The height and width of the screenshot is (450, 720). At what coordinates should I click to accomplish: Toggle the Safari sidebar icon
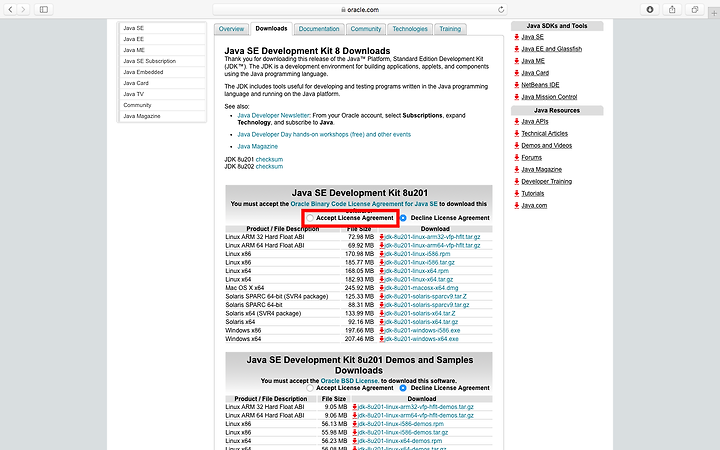click(44, 9)
